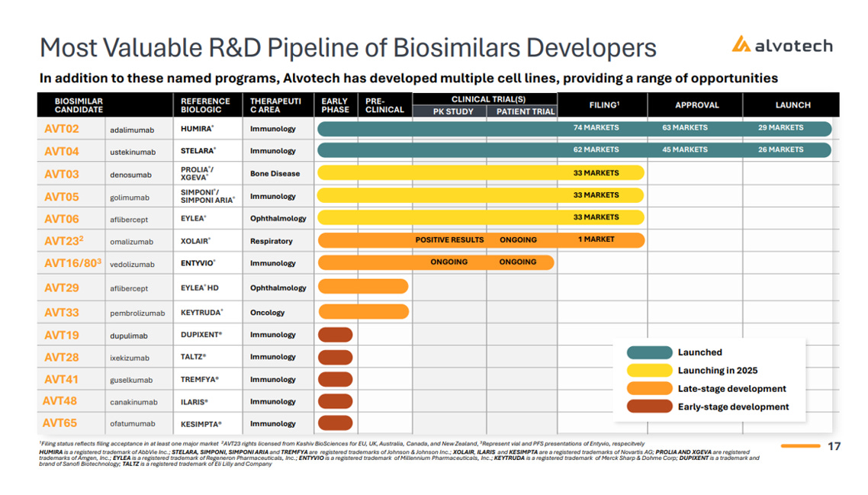868x495 pixels.
Task: Select the AVT02 candidate label
Action: click(x=62, y=129)
